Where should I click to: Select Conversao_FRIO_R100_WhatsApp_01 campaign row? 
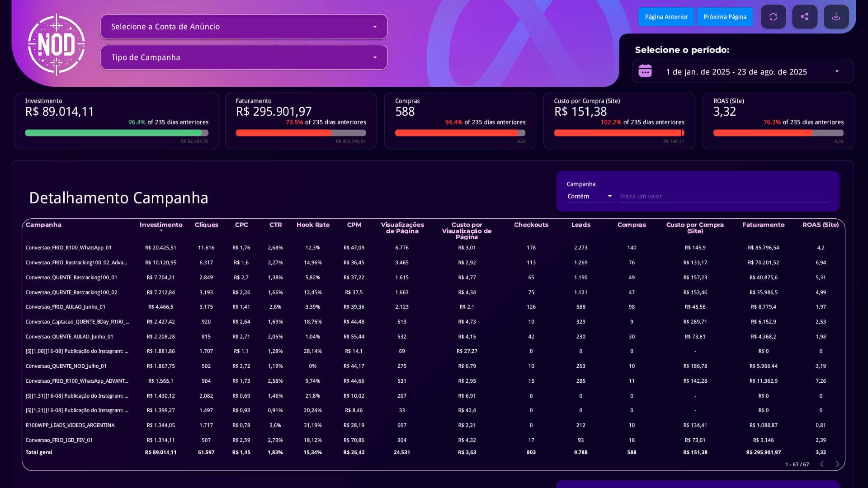pyautogui.click(x=433, y=248)
